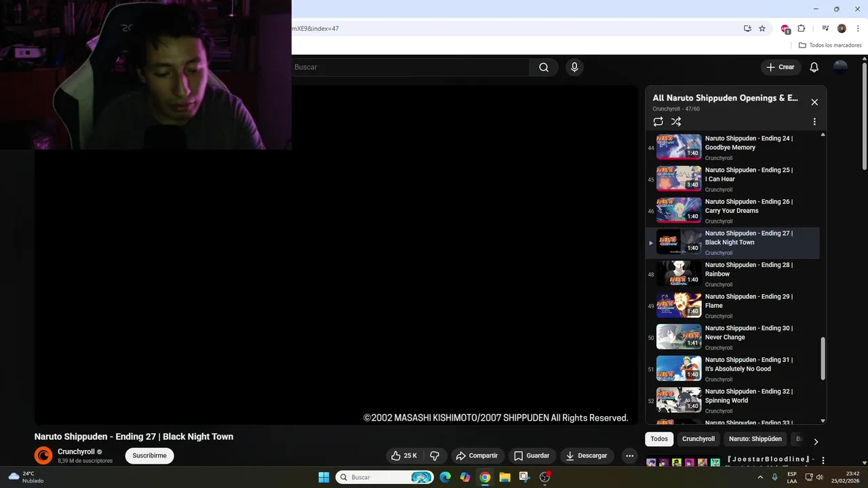This screenshot has height=488, width=868.
Task: Click the Descargar download button
Action: [x=587, y=455]
